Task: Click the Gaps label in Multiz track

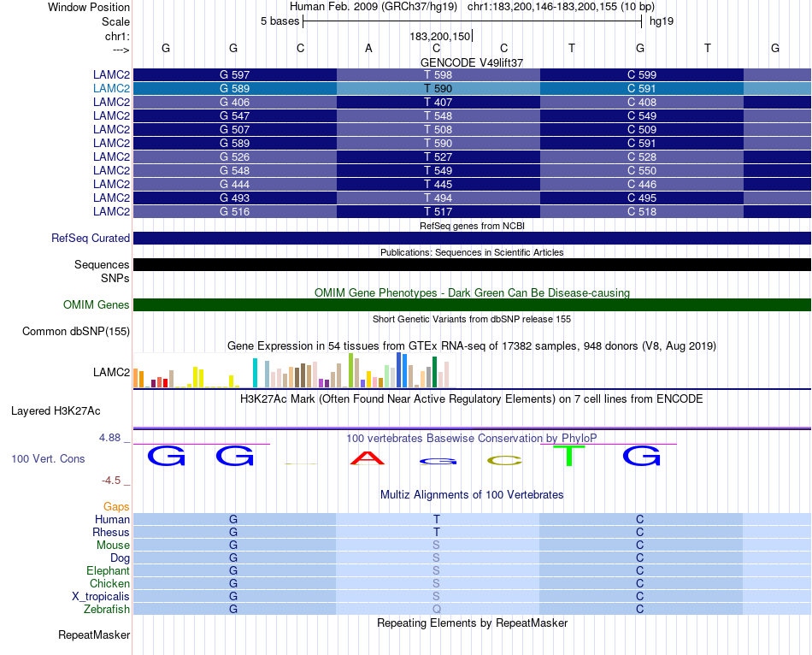Action: (116, 506)
